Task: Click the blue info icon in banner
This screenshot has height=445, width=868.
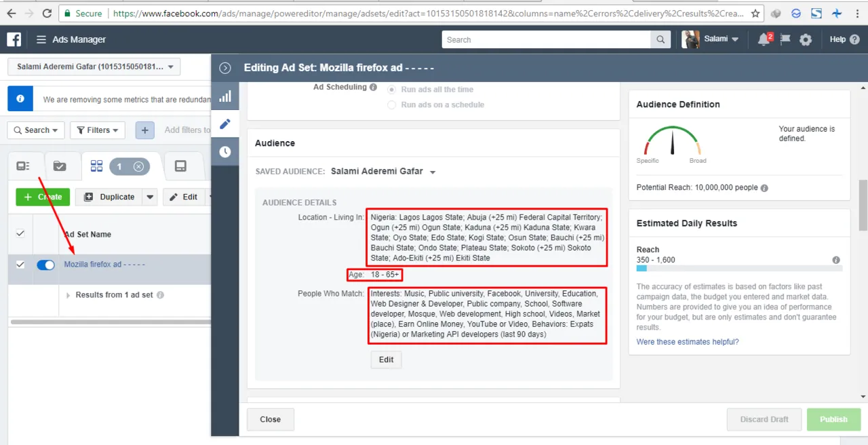Action: click(x=20, y=99)
